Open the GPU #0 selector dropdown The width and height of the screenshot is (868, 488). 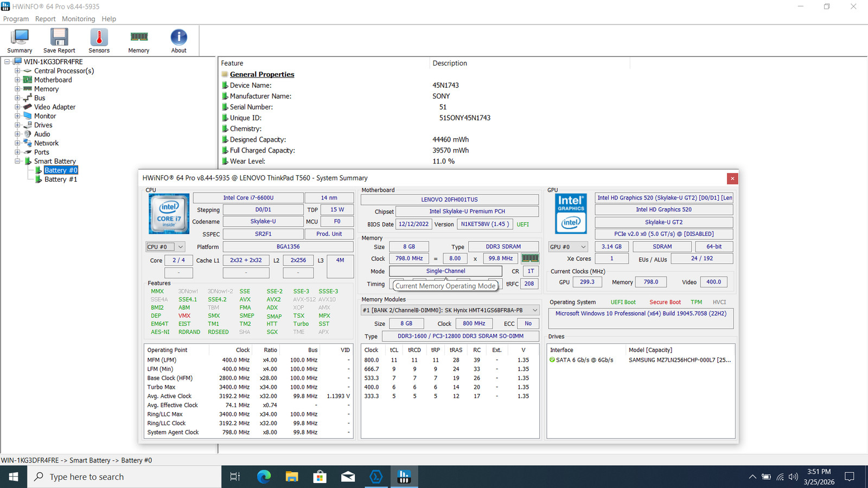coord(568,247)
